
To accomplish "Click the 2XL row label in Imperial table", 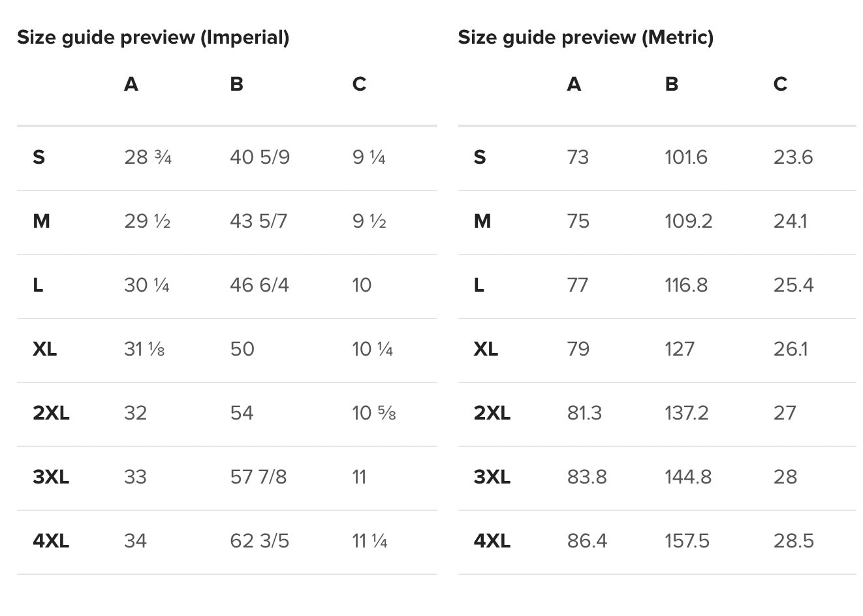I will pos(51,413).
